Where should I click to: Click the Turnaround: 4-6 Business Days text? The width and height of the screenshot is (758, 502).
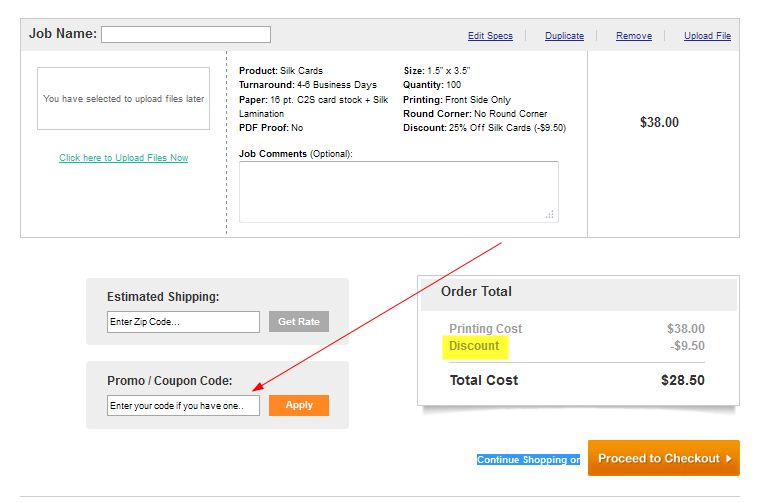click(x=308, y=85)
